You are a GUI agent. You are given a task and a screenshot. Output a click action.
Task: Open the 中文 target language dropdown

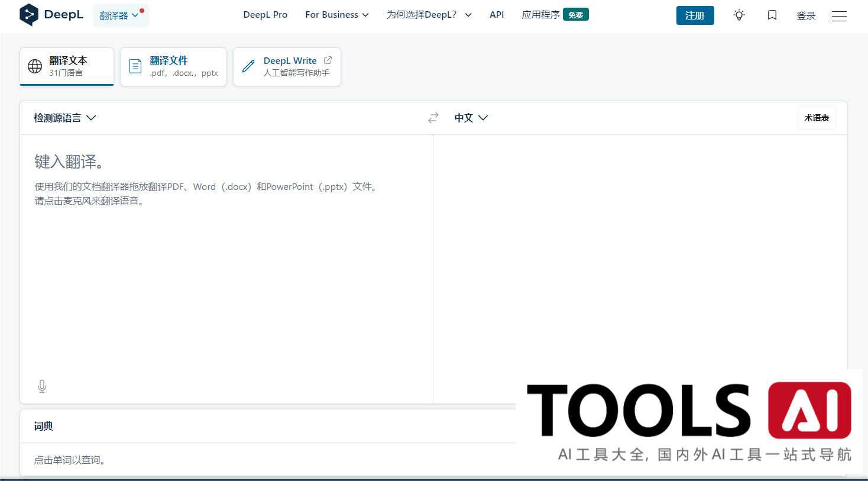pyautogui.click(x=471, y=118)
